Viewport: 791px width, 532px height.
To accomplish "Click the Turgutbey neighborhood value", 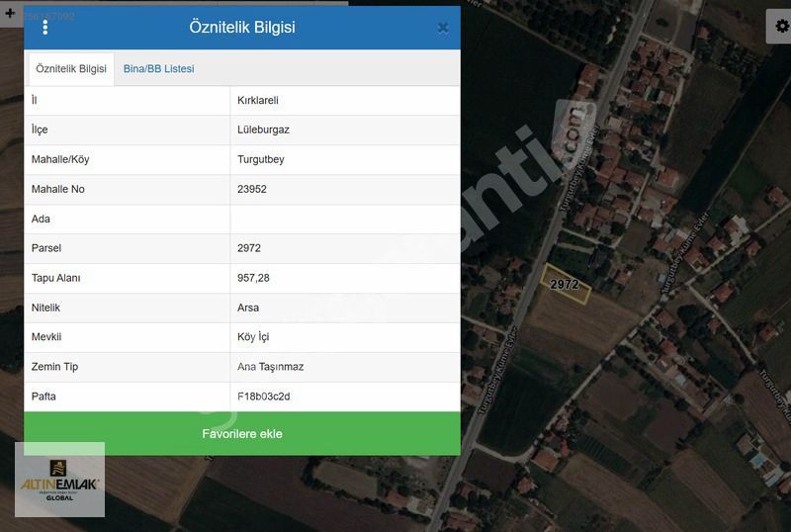I will tap(261, 159).
